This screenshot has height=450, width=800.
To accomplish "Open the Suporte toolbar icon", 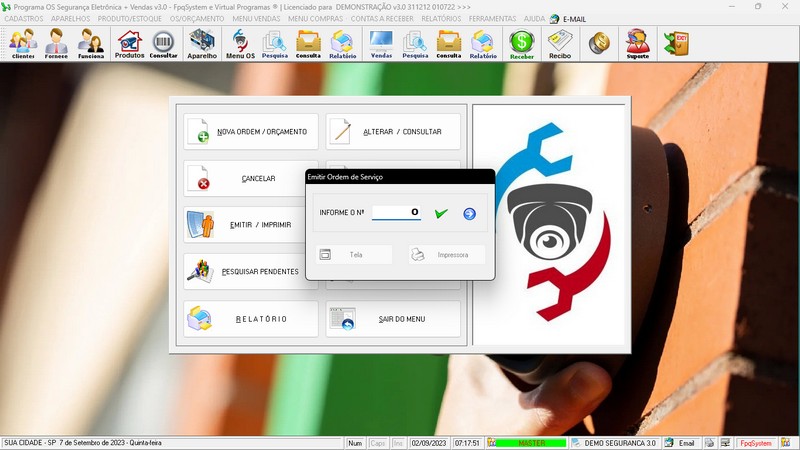I will pos(638,44).
